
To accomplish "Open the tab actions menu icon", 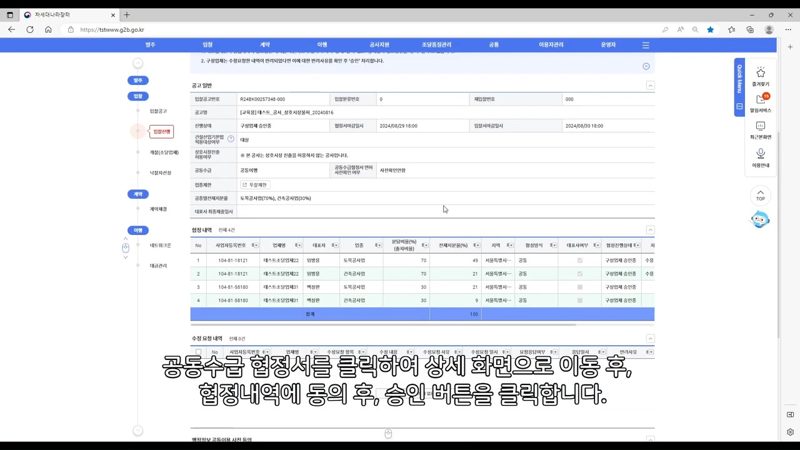I will (x=10, y=15).
